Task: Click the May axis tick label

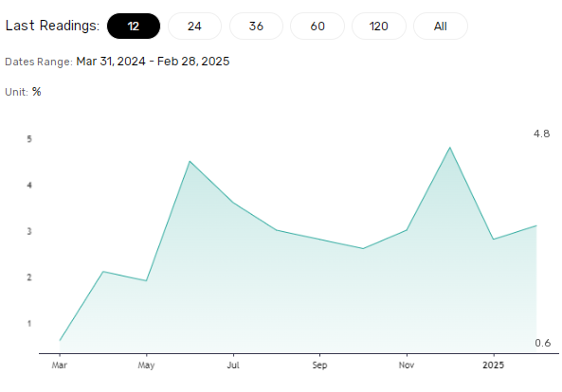Action: click(x=146, y=365)
